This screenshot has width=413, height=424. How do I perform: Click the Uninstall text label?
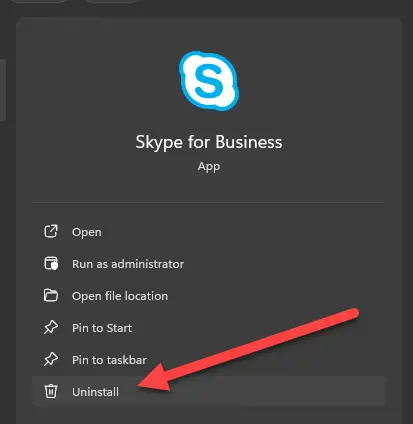pyautogui.click(x=95, y=392)
